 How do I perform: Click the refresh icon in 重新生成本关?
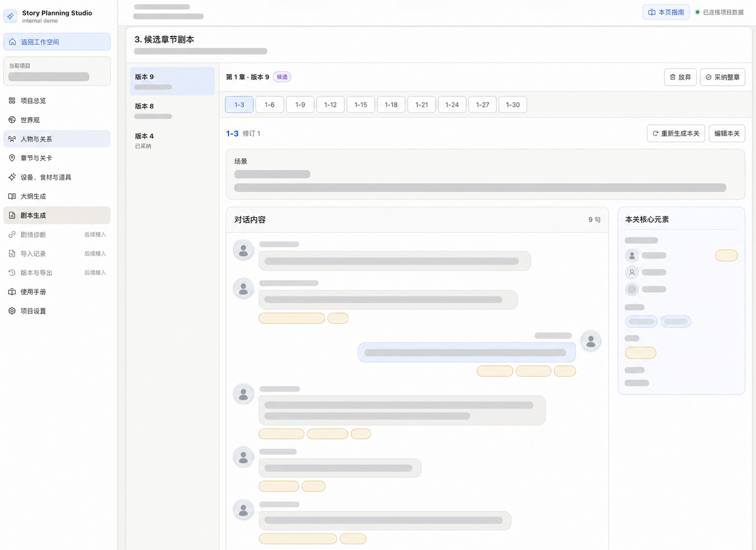coord(655,134)
